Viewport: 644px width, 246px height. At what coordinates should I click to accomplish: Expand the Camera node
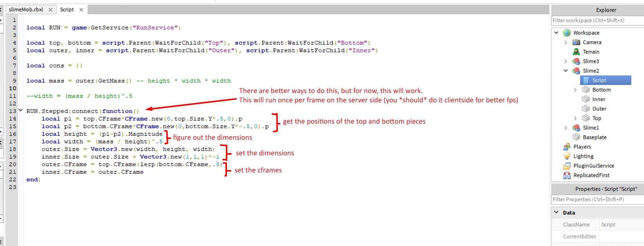[x=566, y=42]
